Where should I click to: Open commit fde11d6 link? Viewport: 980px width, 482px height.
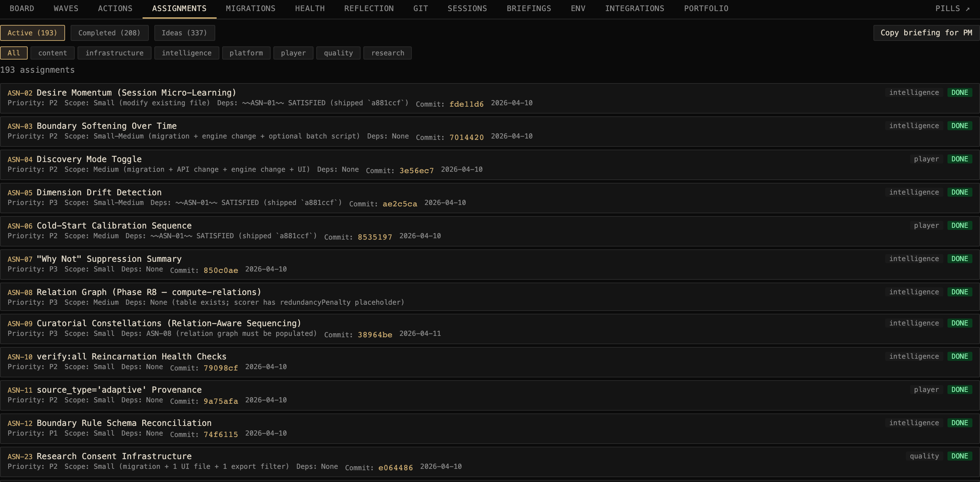click(x=466, y=104)
